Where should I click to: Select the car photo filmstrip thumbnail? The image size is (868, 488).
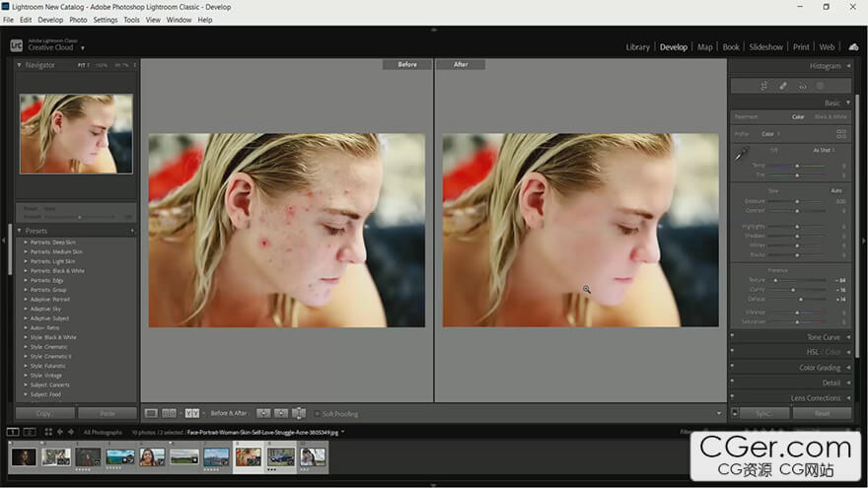281,457
